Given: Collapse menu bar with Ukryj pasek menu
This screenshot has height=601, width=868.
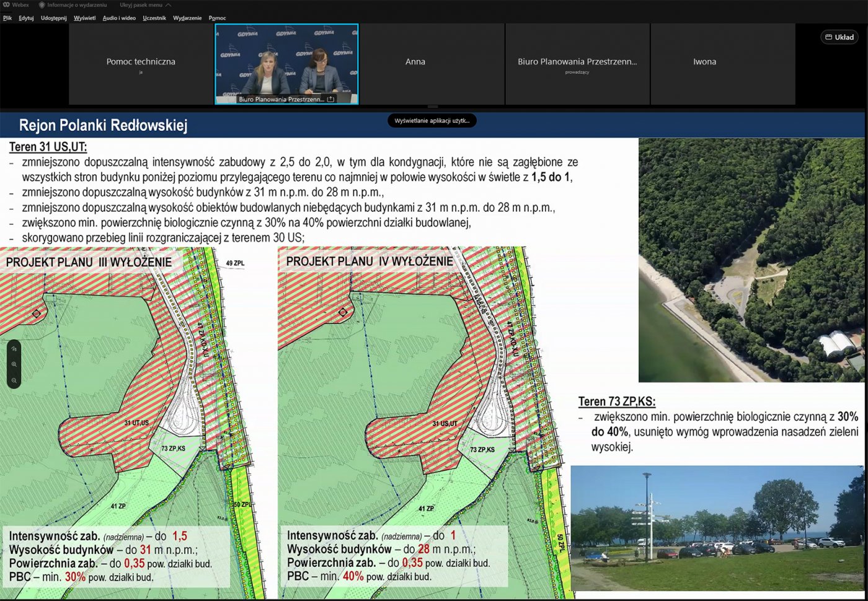Looking at the screenshot, I should 141,5.
